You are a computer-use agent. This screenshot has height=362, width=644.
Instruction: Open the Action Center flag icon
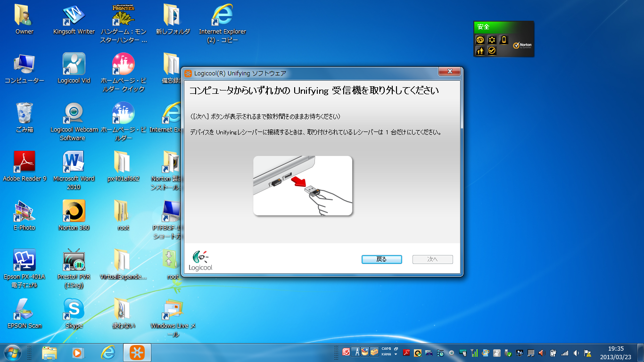click(x=587, y=353)
